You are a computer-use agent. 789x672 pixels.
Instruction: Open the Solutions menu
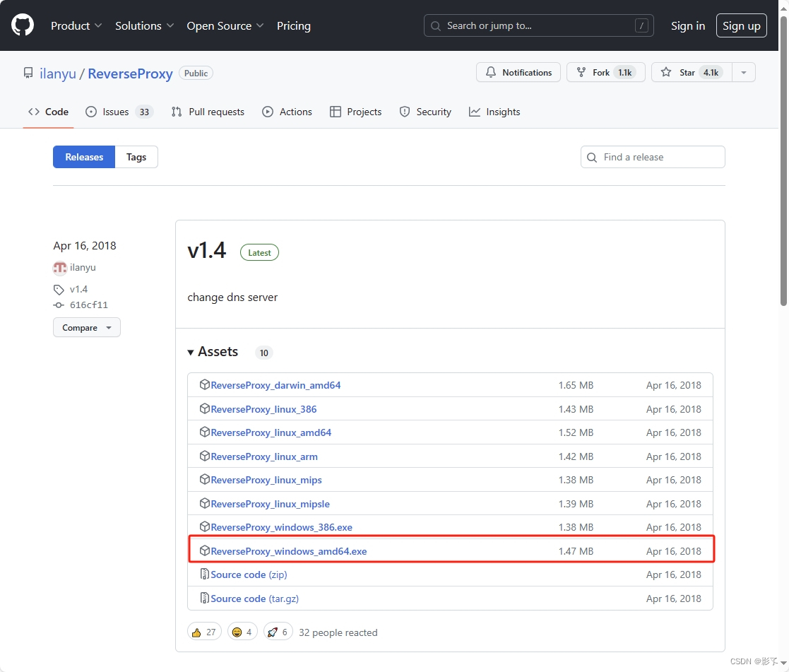(x=144, y=25)
